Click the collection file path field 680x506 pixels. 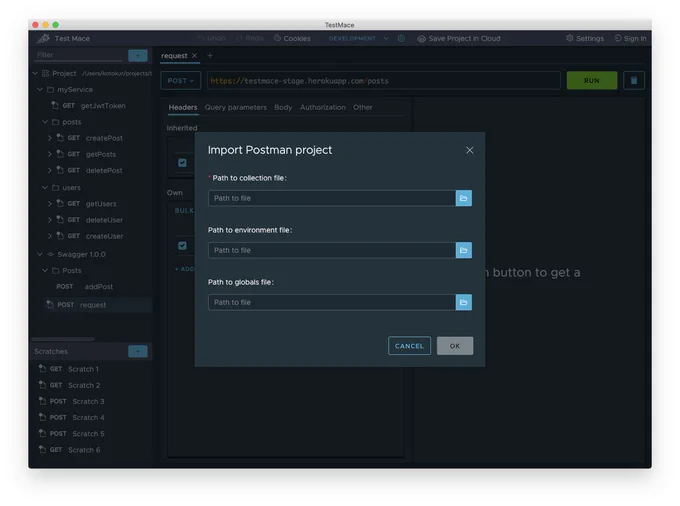(332, 198)
